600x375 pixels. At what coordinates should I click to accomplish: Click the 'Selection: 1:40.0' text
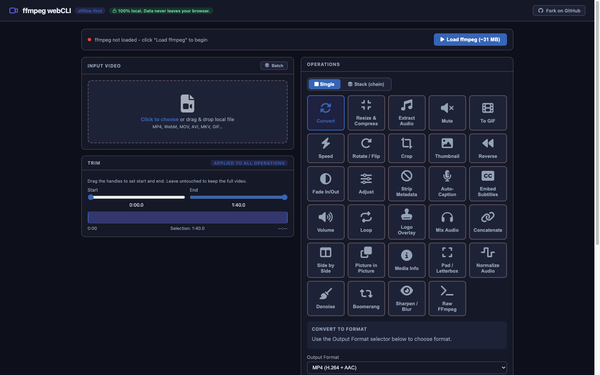(188, 228)
